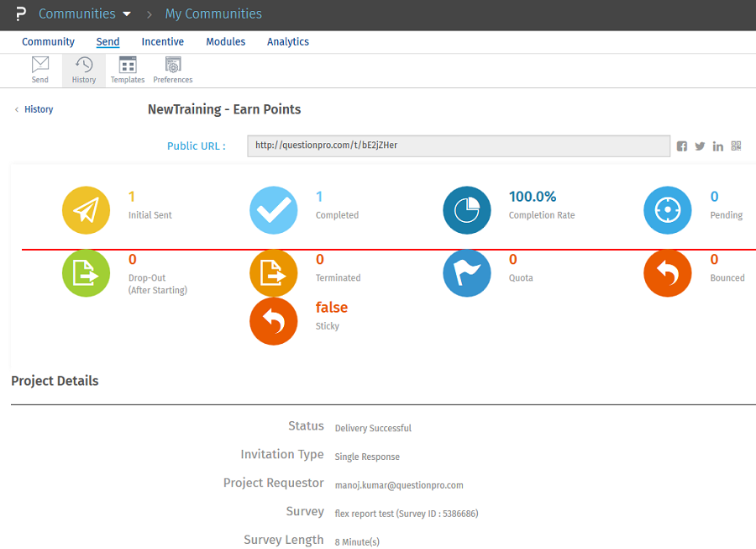The height and width of the screenshot is (549, 756).
Task: Click the Initial Sent count 1
Action: [132, 197]
